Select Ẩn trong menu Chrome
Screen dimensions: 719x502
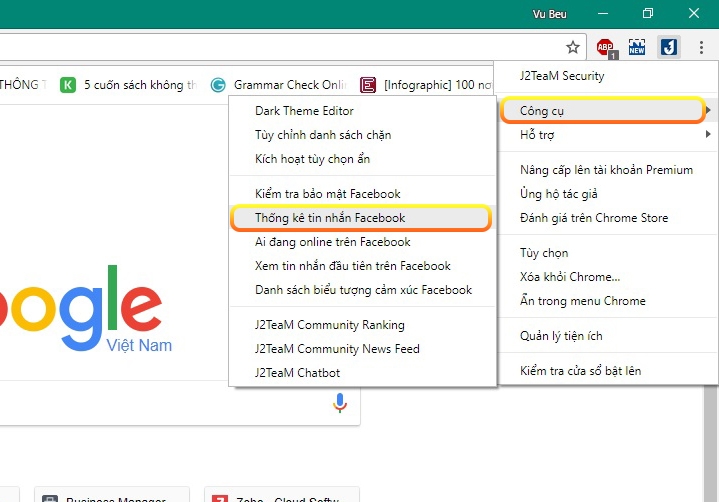coord(582,301)
